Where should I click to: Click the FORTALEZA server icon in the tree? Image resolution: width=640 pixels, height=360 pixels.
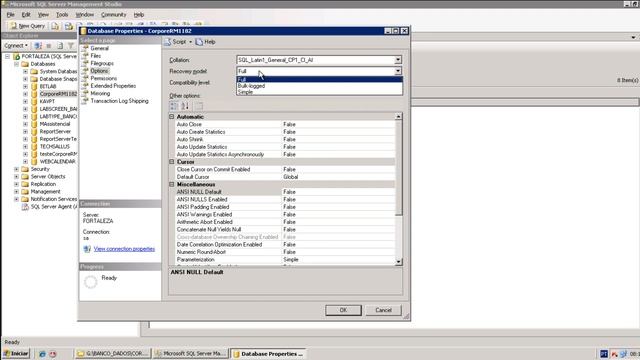17,56
